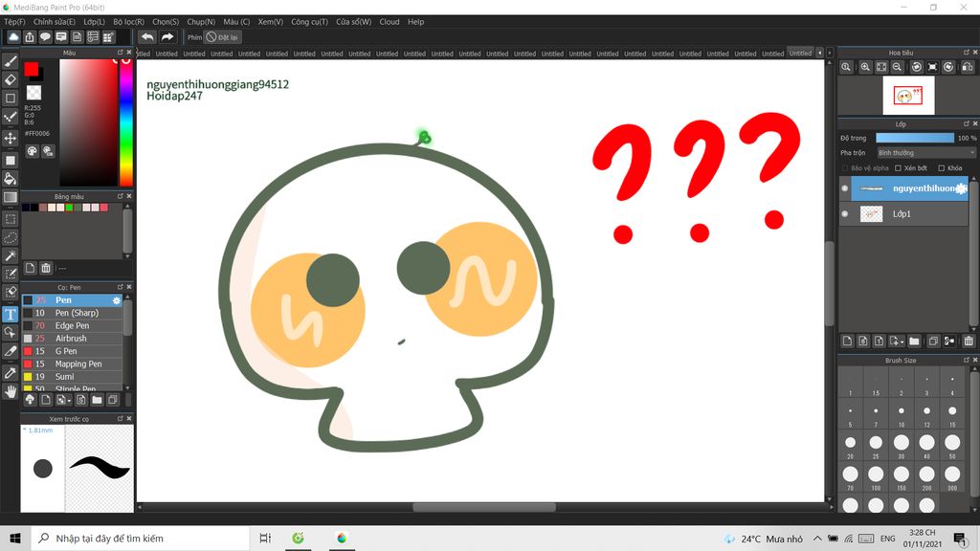This screenshot has height=551, width=980.
Task: Open the Help menu
Action: click(x=416, y=22)
